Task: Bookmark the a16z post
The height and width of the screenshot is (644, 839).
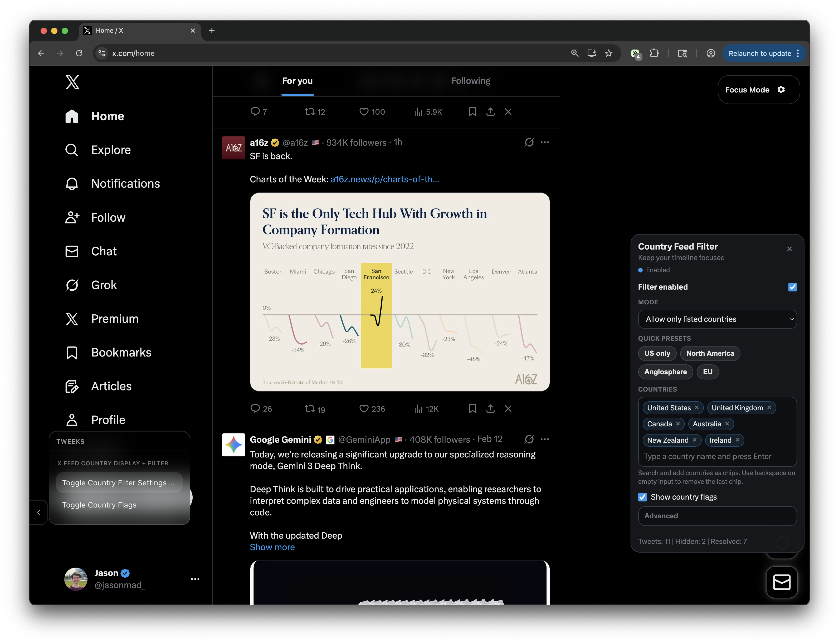Action: [472, 409]
